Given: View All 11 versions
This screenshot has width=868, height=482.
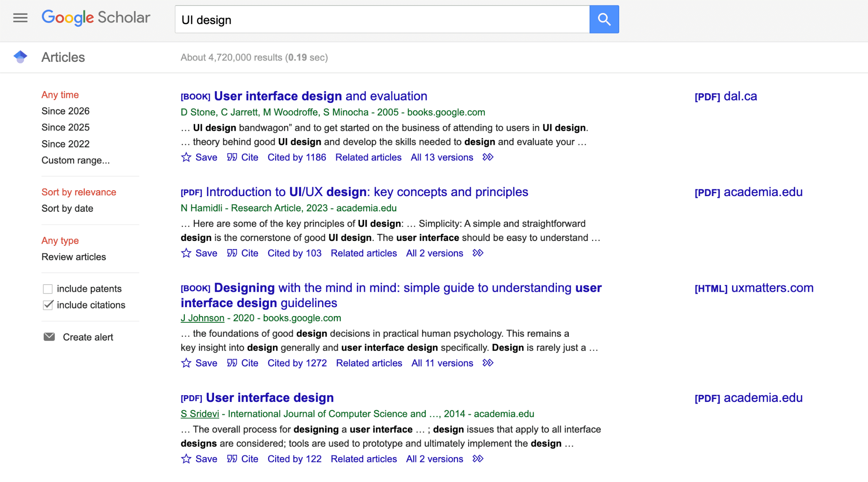Looking at the screenshot, I should [442, 363].
